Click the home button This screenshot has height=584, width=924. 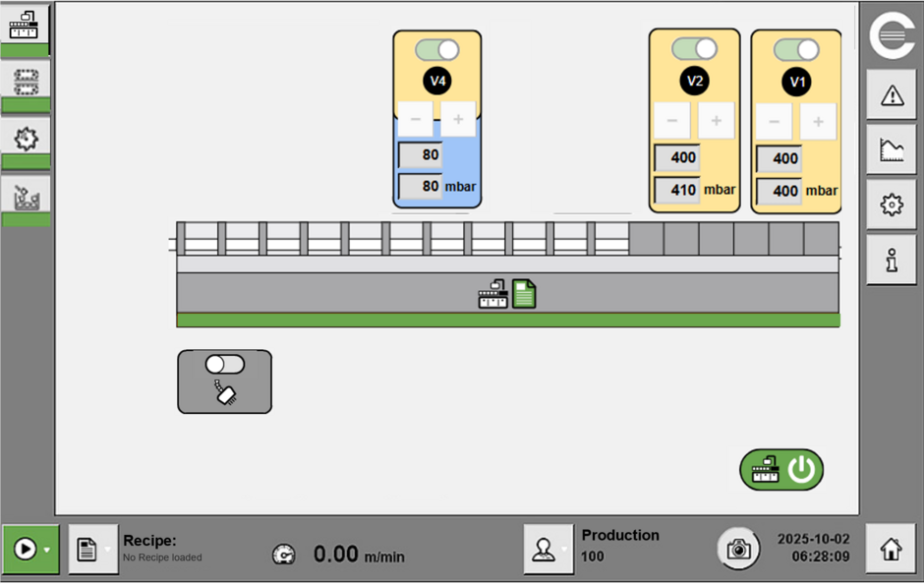(x=891, y=550)
